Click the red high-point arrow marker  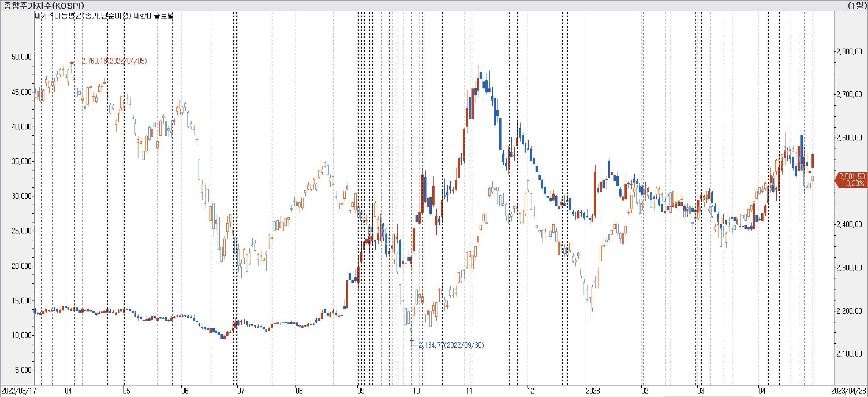pos(72,63)
